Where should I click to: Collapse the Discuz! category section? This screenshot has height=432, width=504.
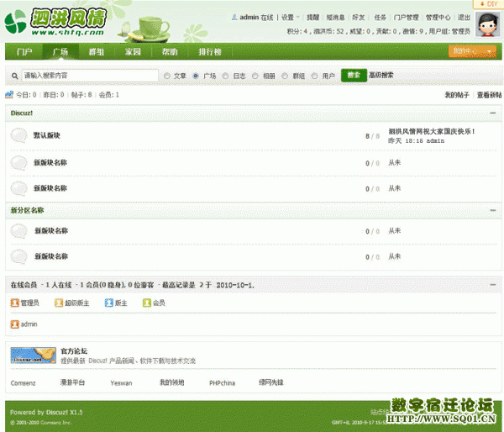coord(493,113)
